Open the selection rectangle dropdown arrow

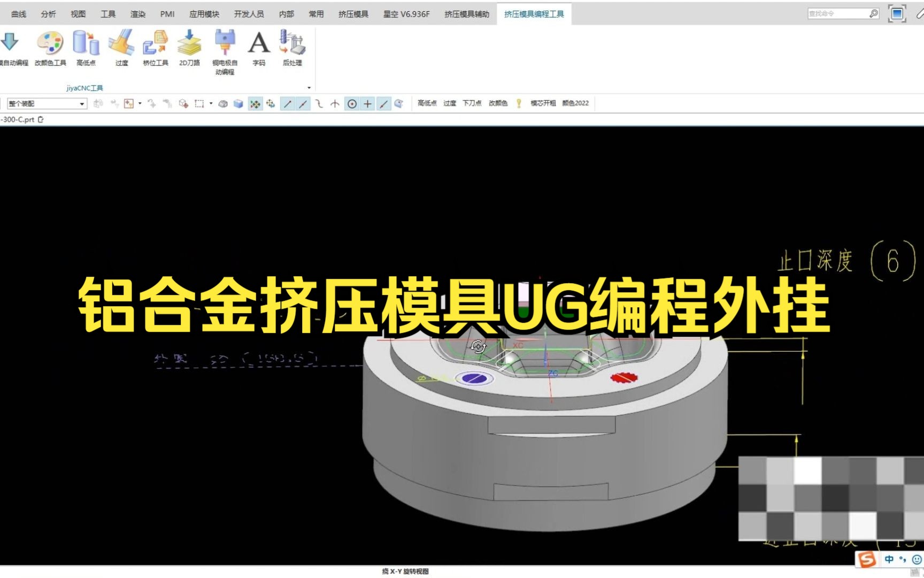211,103
